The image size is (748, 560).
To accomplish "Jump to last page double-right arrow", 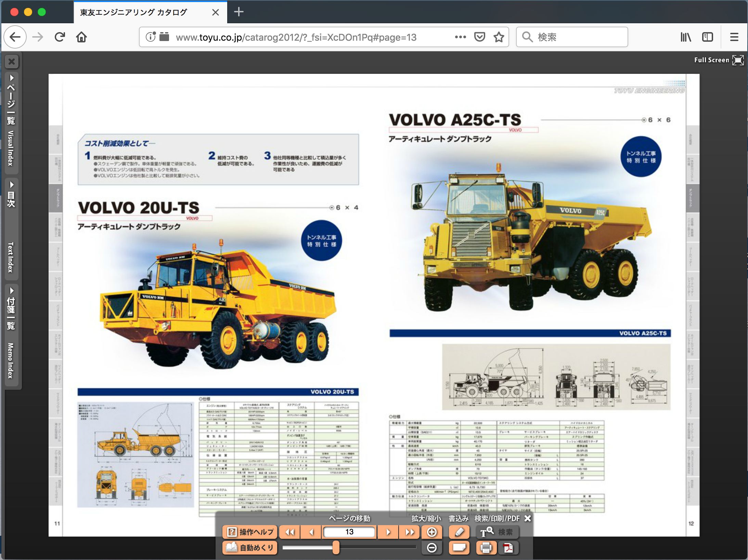I will click(x=409, y=532).
